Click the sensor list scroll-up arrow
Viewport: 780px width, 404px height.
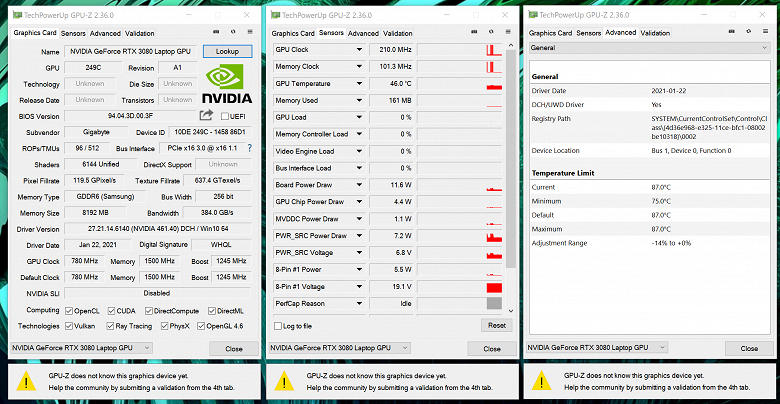coord(510,46)
